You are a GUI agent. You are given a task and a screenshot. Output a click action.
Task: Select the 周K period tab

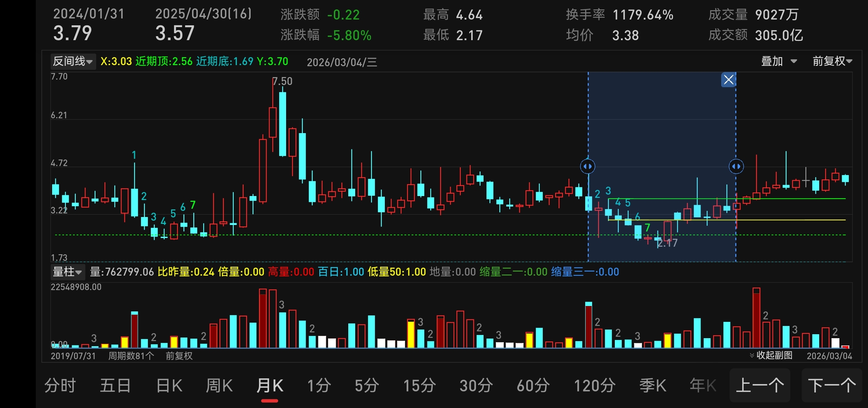pyautogui.click(x=219, y=385)
